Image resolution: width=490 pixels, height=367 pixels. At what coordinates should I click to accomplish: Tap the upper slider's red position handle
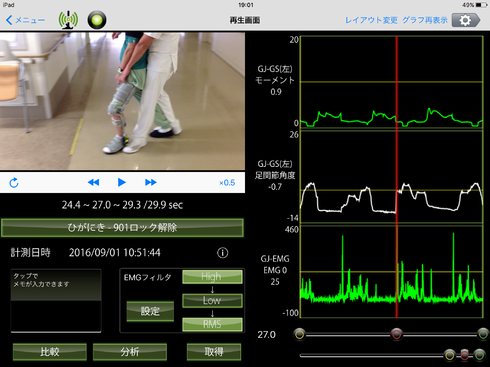point(397,334)
